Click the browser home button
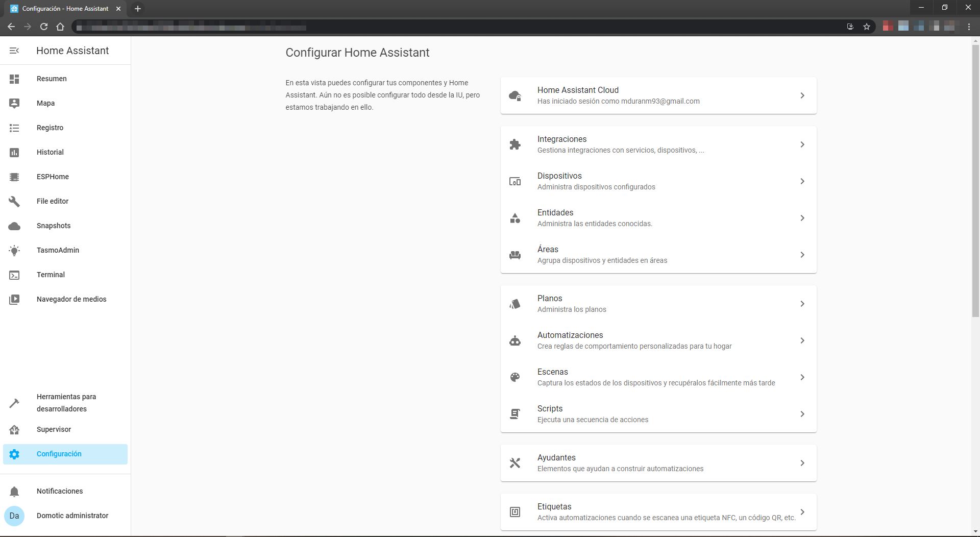This screenshot has height=537, width=980. tap(60, 27)
